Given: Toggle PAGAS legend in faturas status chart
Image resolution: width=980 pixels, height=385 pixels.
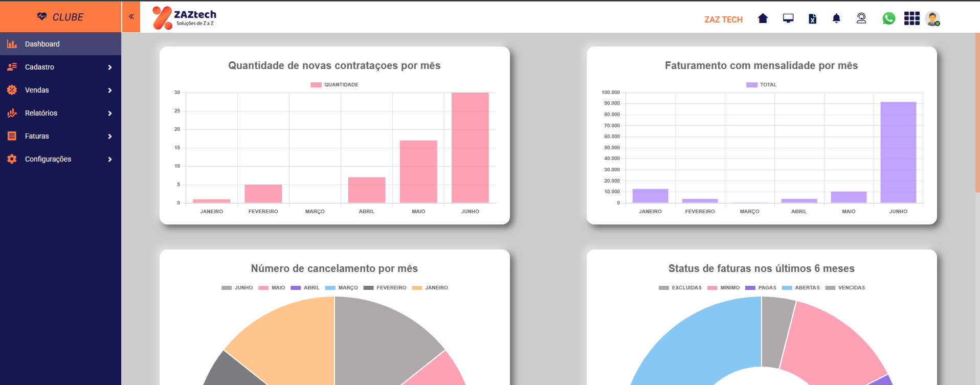Looking at the screenshot, I should [761, 288].
